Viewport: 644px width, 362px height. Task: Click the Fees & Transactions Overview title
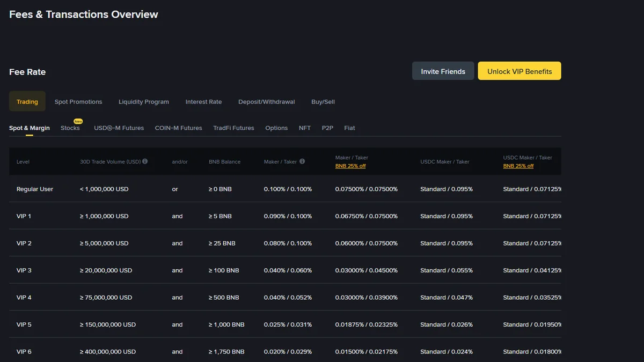point(84,14)
